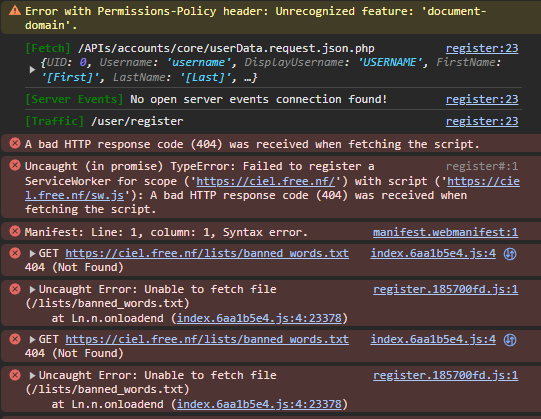
Task: Open first register.185700fd.js:1 source link
Action: (445, 289)
